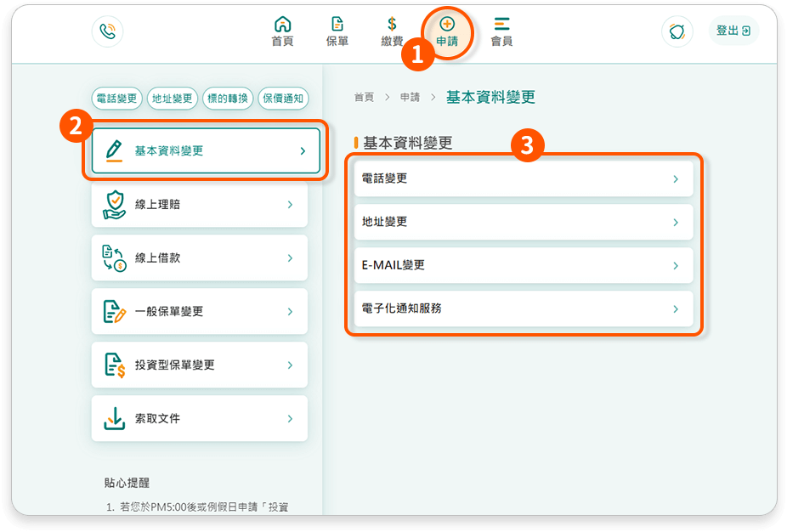Click the 索取文件 download icon
Screen dimensions: 787x532
pos(115,419)
